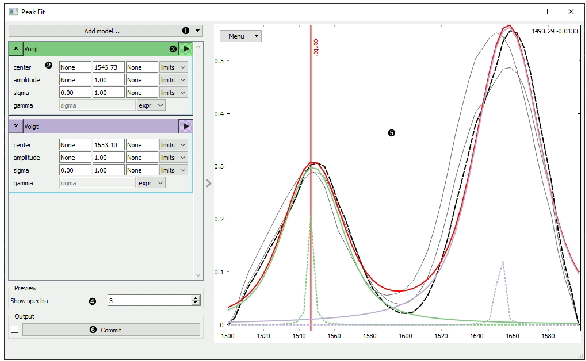Maximize the Peak Fit window
586x361 pixels.
pos(548,12)
